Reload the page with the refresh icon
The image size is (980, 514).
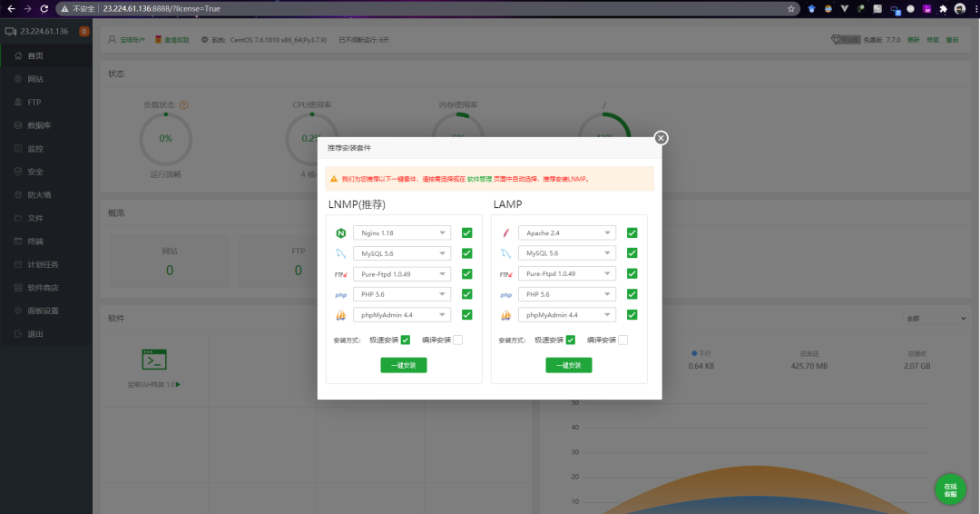click(44, 9)
